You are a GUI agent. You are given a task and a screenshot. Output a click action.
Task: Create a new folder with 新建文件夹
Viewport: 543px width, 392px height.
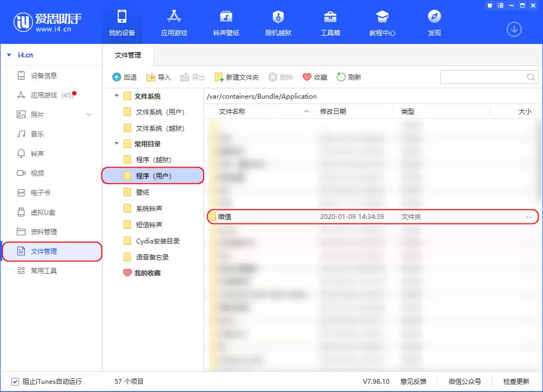click(237, 77)
